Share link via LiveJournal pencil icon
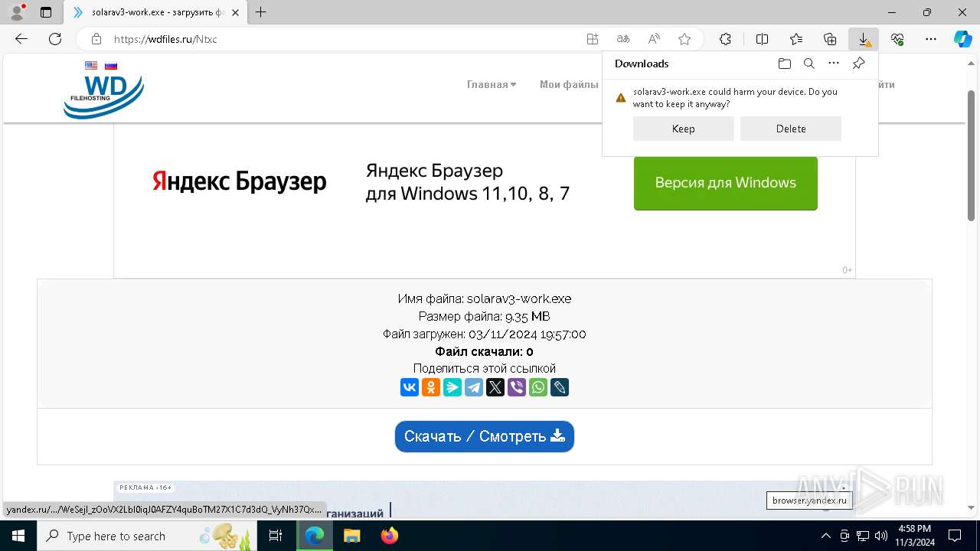The height and width of the screenshot is (551, 980). (x=560, y=387)
